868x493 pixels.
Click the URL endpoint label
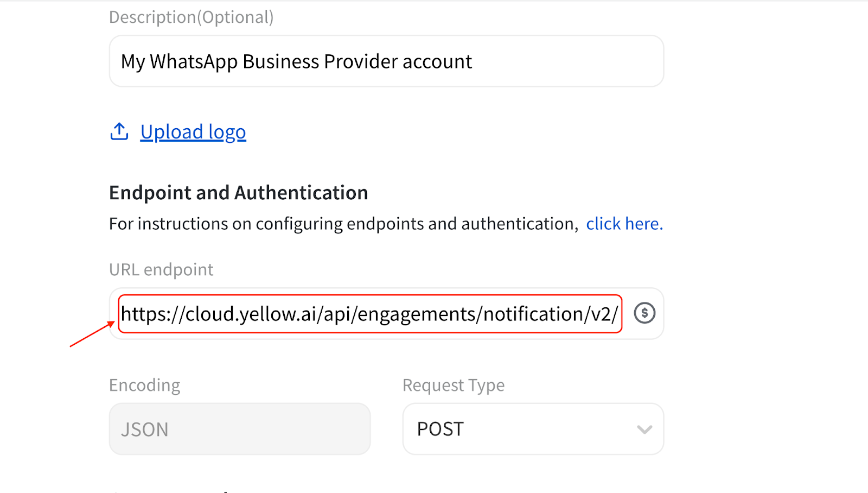tap(161, 269)
